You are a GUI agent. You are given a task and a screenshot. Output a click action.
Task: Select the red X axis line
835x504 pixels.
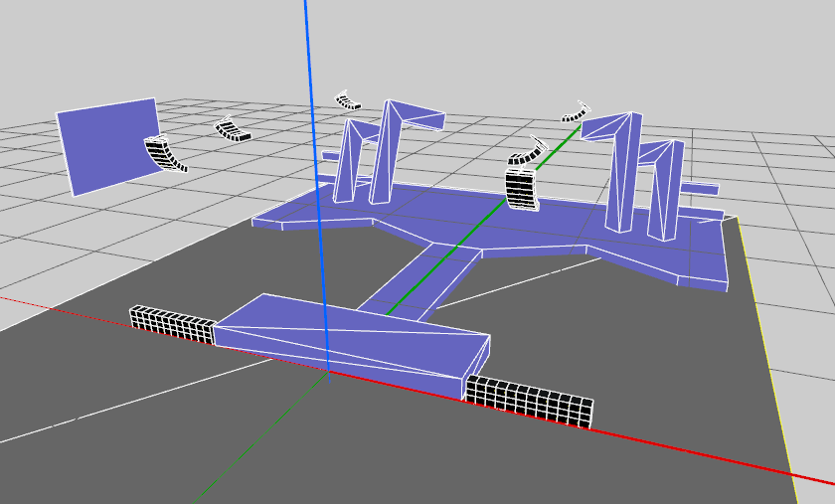[x=696, y=448]
